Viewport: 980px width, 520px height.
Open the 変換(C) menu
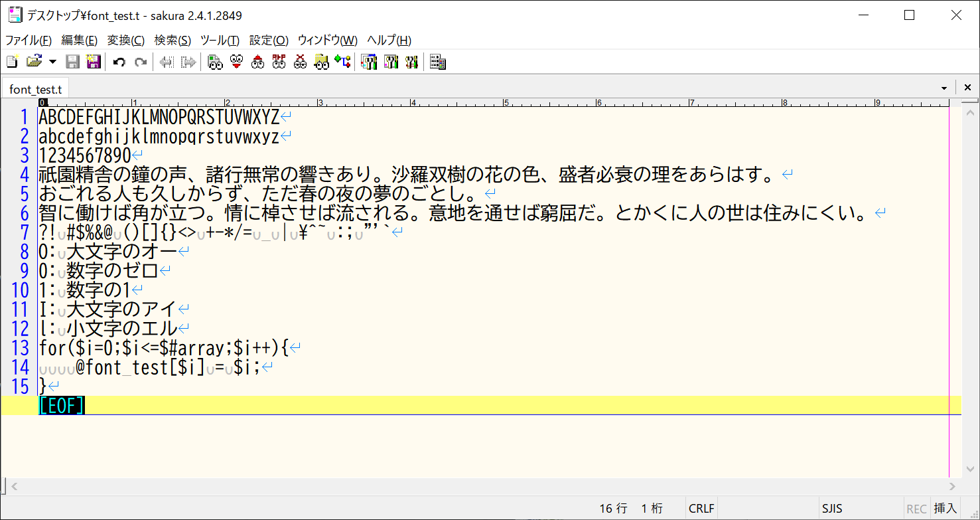[x=126, y=40]
